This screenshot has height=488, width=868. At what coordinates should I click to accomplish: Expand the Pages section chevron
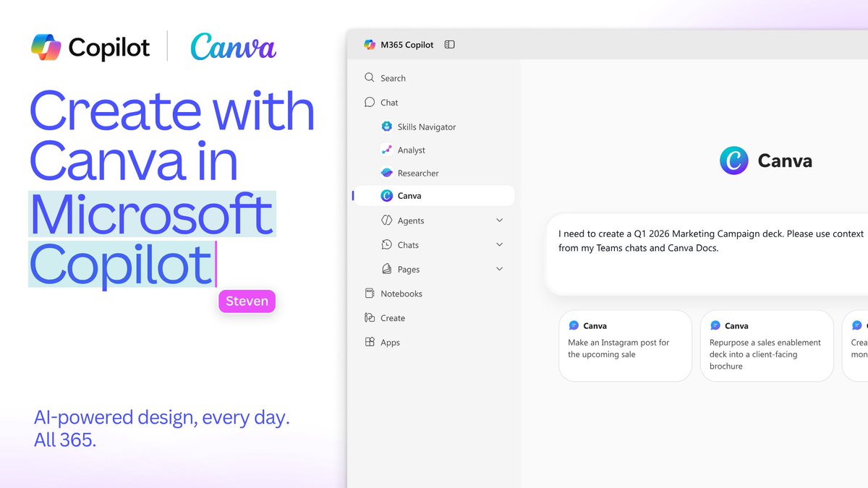[499, 269]
